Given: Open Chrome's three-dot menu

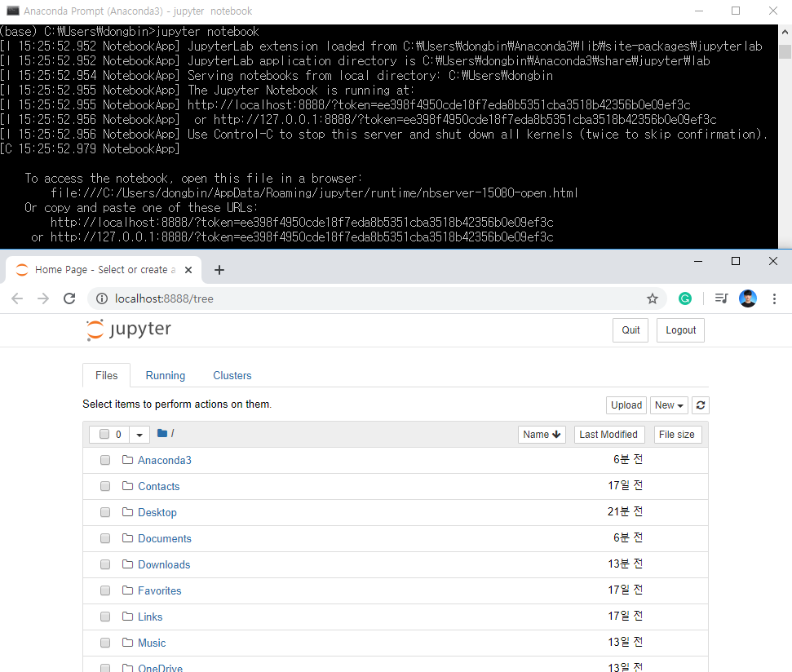Looking at the screenshot, I should (774, 298).
